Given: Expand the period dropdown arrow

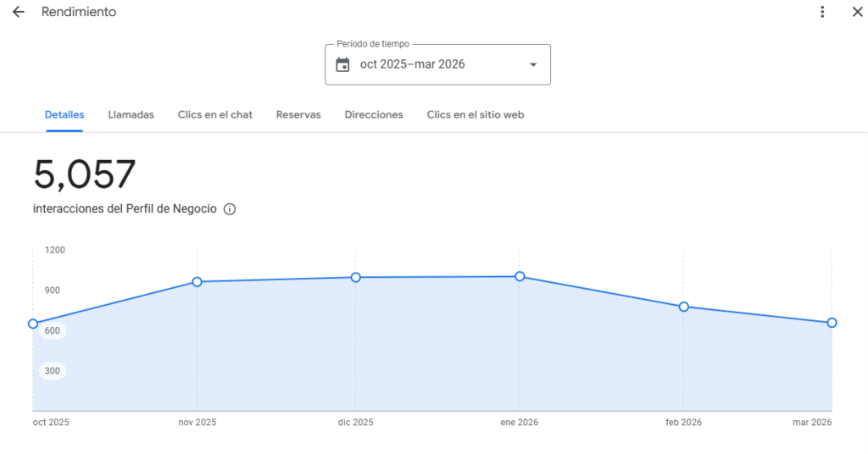Looking at the screenshot, I should (533, 64).
